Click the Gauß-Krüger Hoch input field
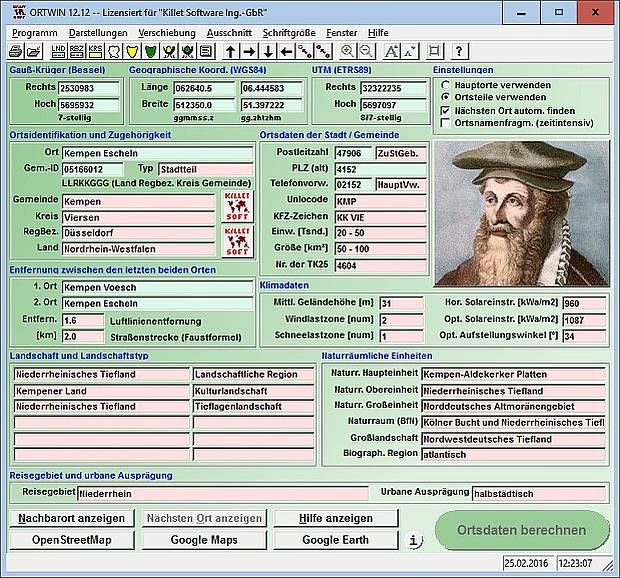Viewport: 620px width, 578px height. (89, 105)
